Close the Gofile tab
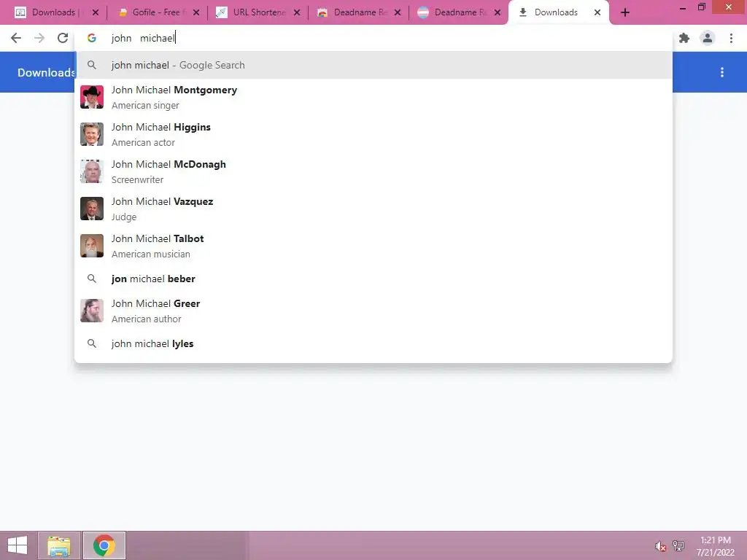The height and width of the screenshot is (560, 747). point(196,13)
